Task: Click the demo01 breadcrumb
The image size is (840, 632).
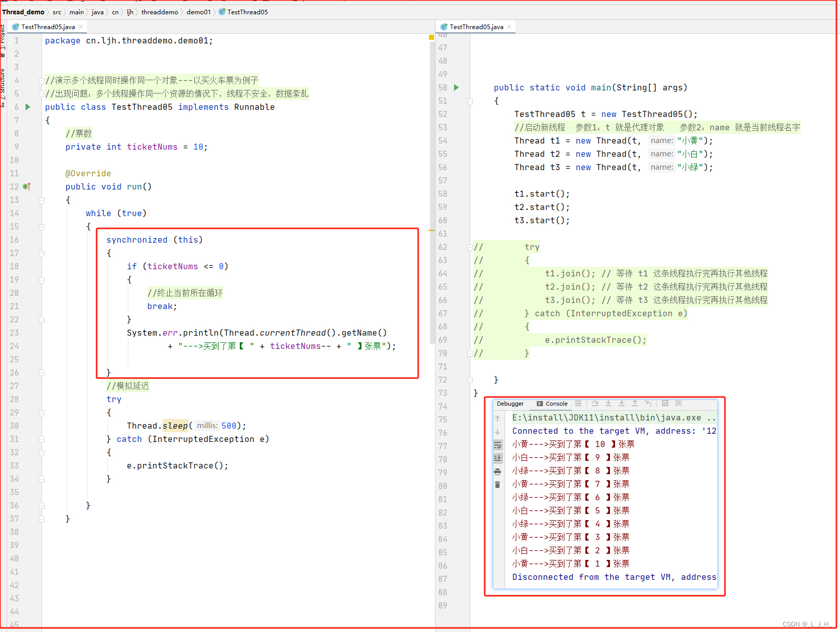Action: [x=198, y=12]
